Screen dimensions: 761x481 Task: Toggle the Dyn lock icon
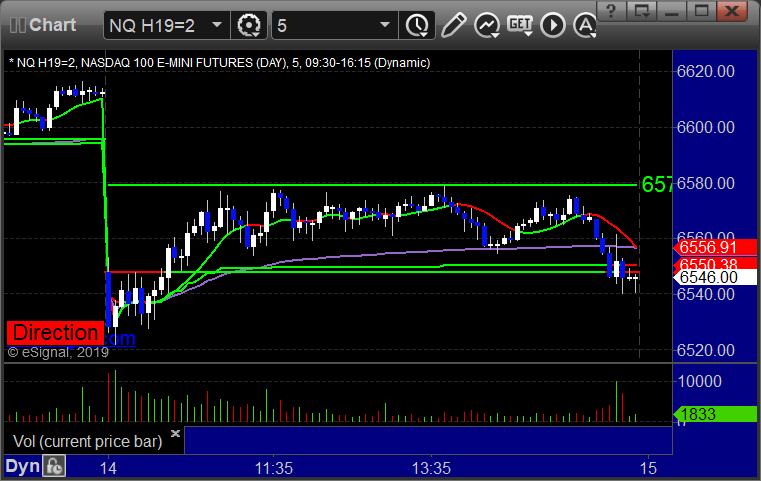click(x=54, y=467)
